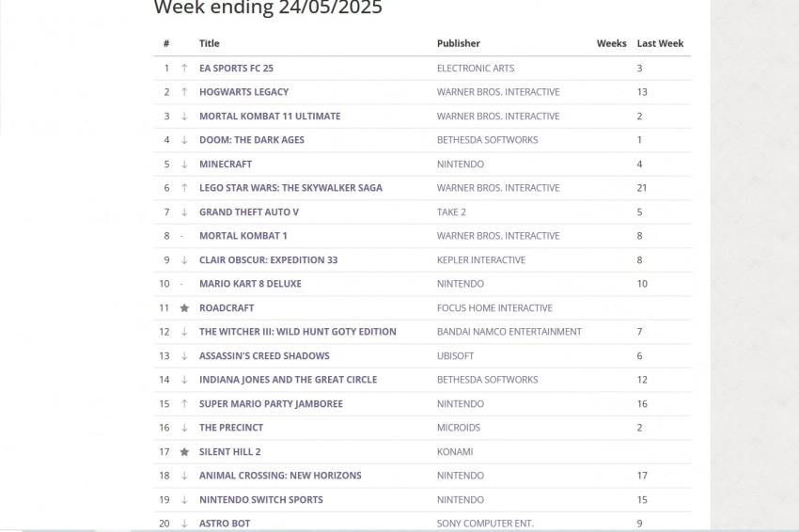This screenshot has width=799, height=532.
Task: Click the down arrow beside Doom: The Dark Ages
Action: click(x=184, y=140)
